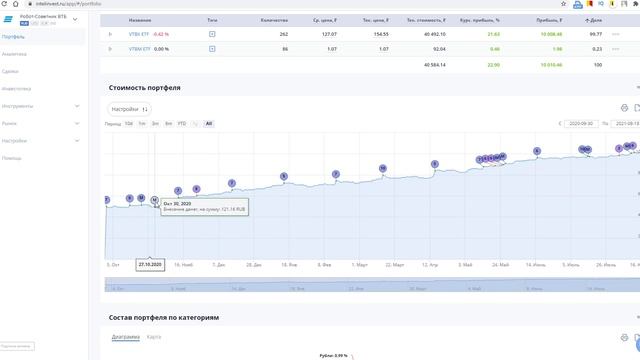The width and height of the screenshot is (640, 360).
Task: Switch to Диаграмма tab
Action: pos(126,337)
